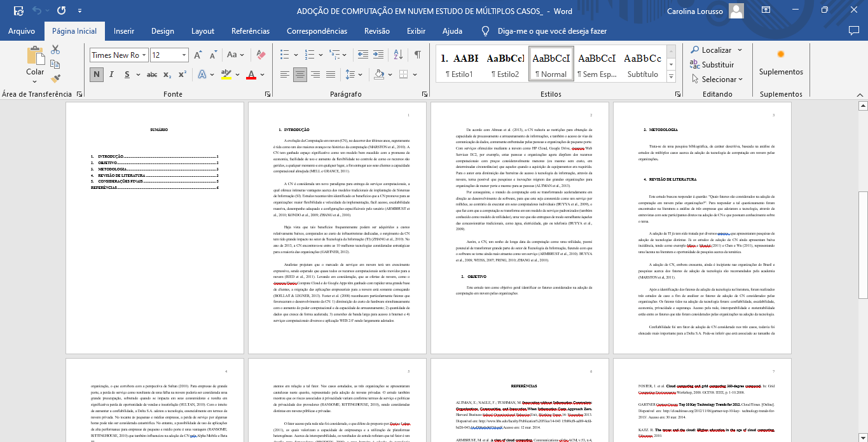Switch to the Revisão tab
This screenshot has width=868, height=442.
pyautogui.click(x=377, y=31)
